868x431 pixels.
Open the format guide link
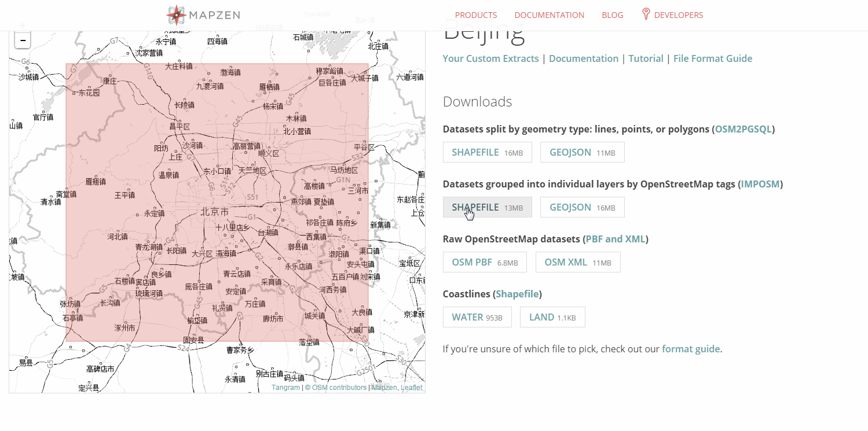point(691,349)
